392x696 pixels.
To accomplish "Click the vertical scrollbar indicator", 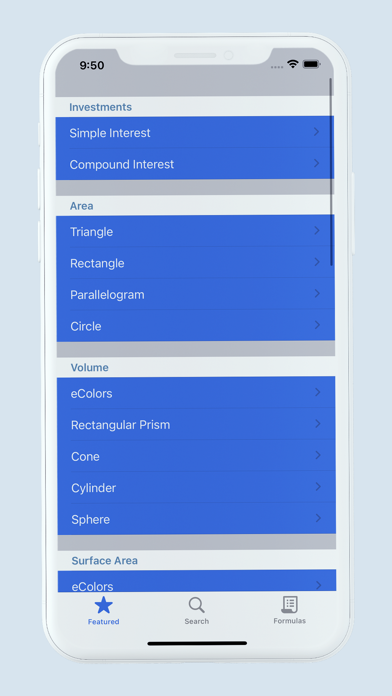I will click(x=331, y=172).
